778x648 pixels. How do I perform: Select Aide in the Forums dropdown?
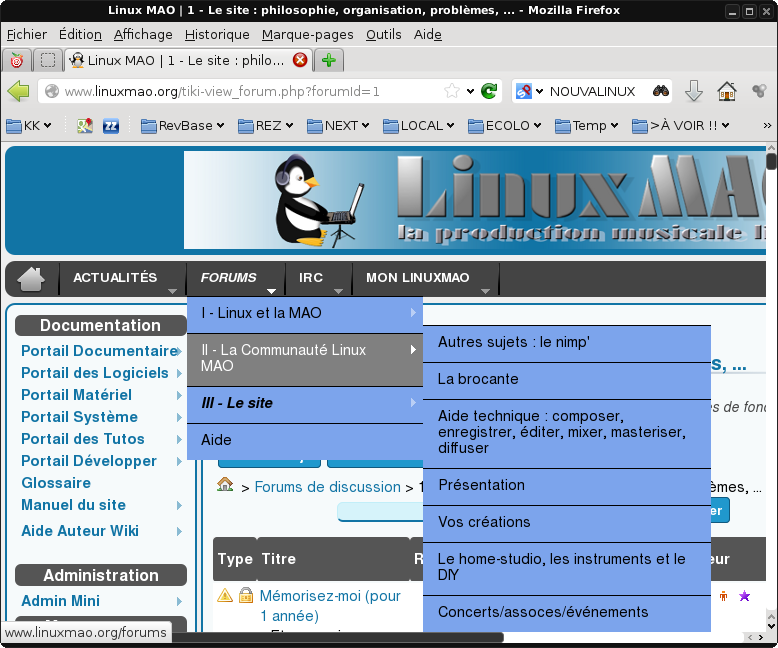(305, 441)
